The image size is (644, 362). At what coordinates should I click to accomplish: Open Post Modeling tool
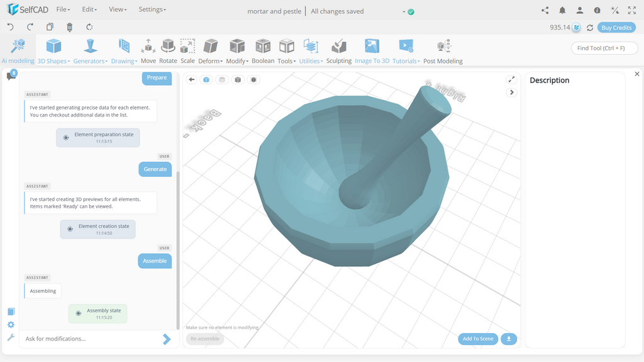[x=443, y=51]
